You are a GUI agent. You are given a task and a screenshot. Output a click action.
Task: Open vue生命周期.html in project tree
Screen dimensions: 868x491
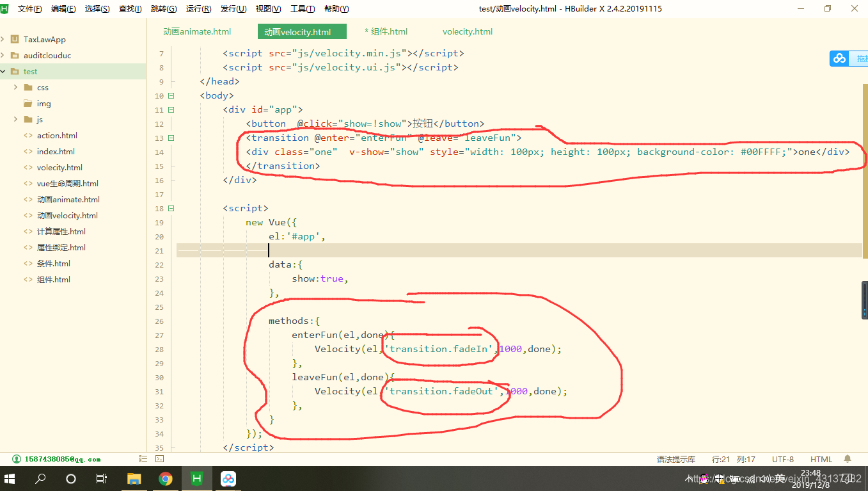coord(68,184)
